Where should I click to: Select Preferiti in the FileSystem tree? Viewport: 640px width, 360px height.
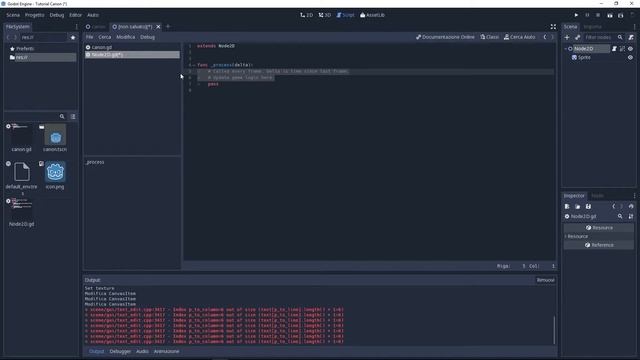pyautogui.click(x=25, y=49)
